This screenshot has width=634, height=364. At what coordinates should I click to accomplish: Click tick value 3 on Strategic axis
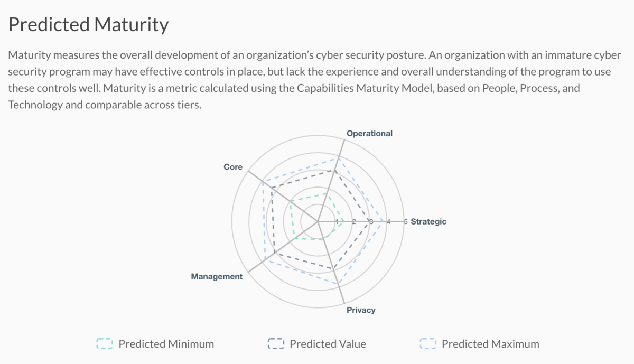click(x=371, y=221)
